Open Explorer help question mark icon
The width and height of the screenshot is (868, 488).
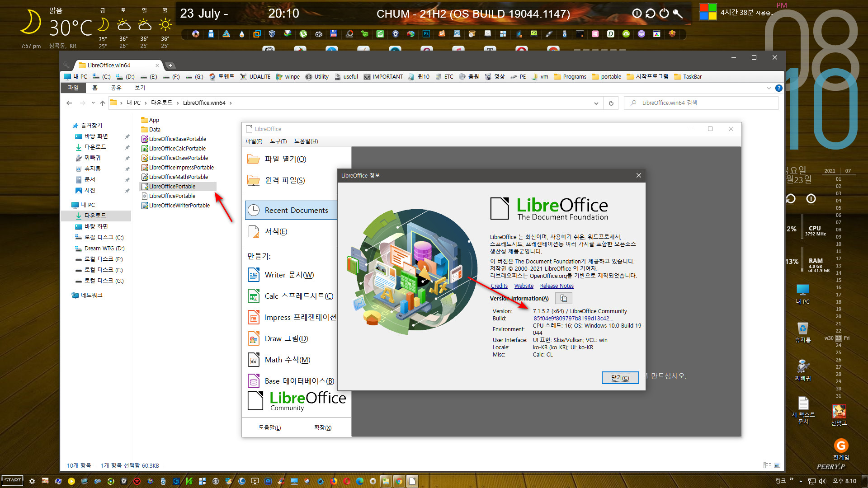click(x=778, y=88)
